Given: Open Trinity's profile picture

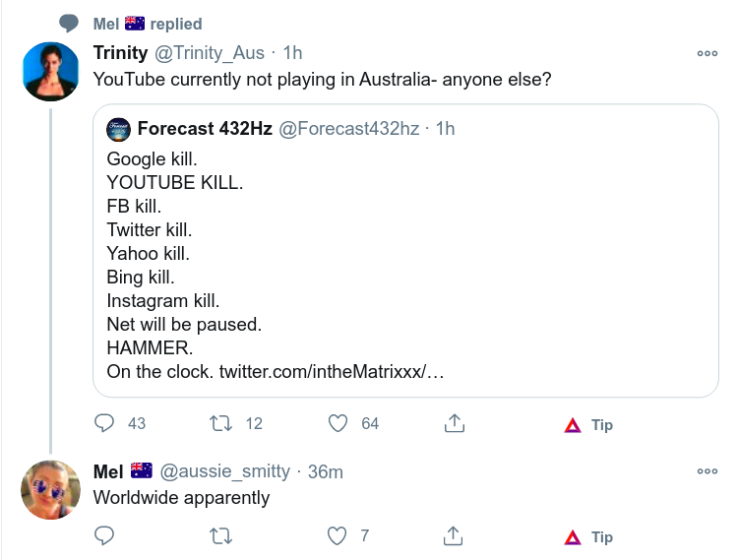Looking at the screenshot, I should click(50, 72).
